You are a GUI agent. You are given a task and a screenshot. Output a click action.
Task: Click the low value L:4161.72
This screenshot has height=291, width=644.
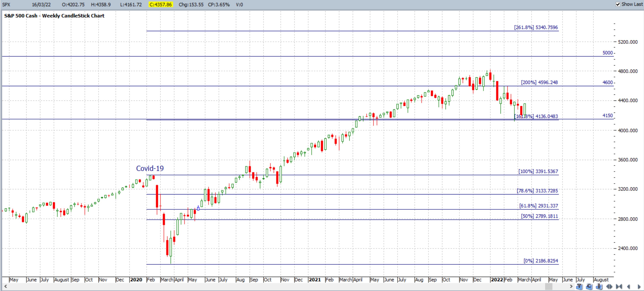click(x=131, y=4)
